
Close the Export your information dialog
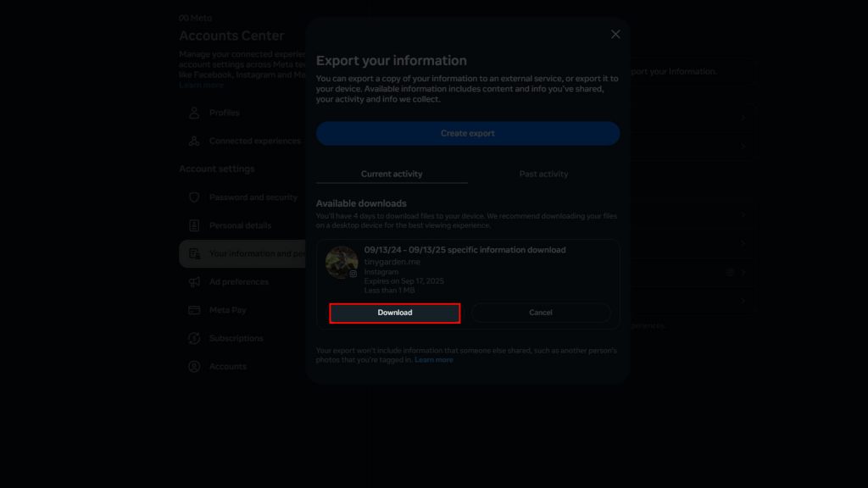tap(615, 34)
